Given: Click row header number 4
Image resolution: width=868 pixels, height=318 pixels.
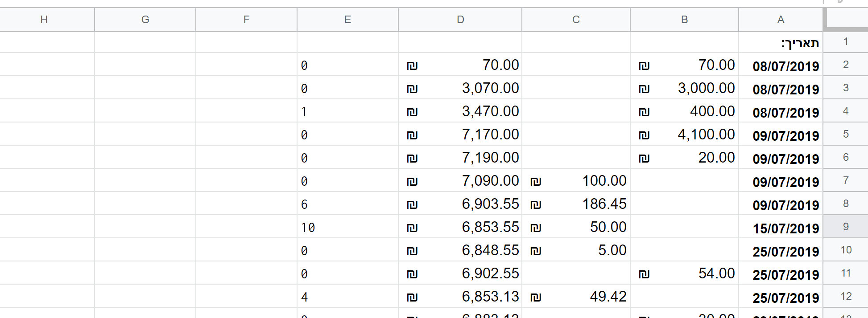Looking at the screenshot, I should pos(845,111).
